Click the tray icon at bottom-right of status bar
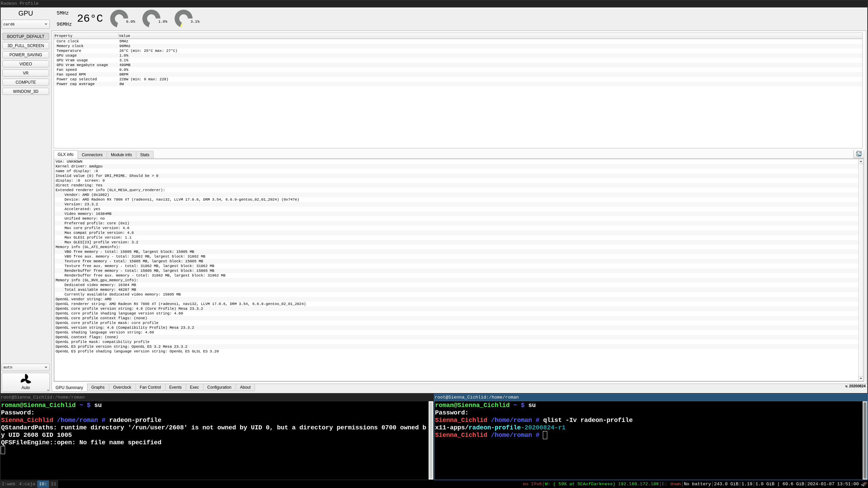Screen dimensions: 868x488 click(864, 484)
